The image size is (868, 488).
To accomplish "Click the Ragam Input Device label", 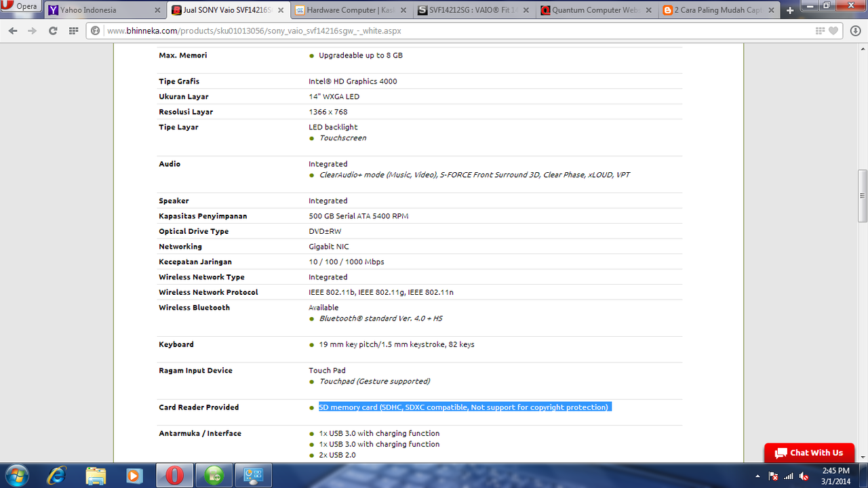I will click(195, 371).
